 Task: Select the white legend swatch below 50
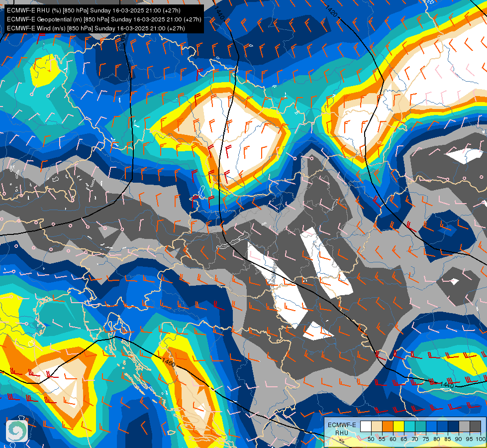[x=366, y=426]
